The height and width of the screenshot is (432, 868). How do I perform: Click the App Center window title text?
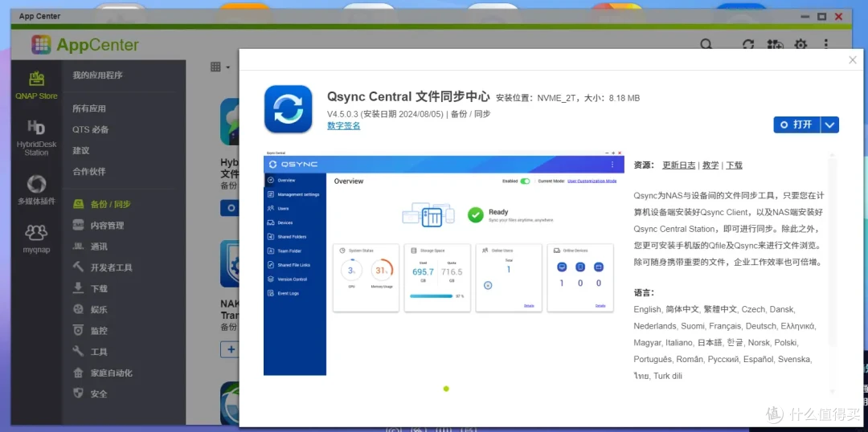(x=39, y=16)
